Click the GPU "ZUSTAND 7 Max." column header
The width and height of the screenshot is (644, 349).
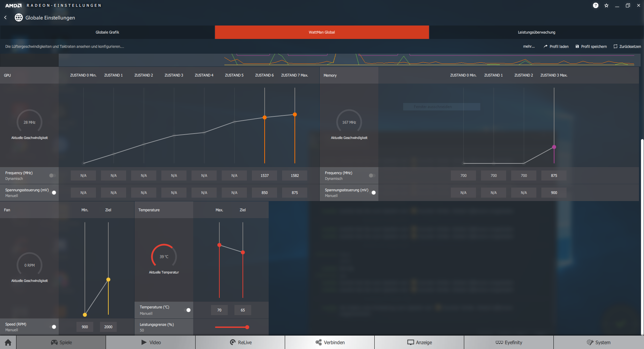(x=294, y=75)
